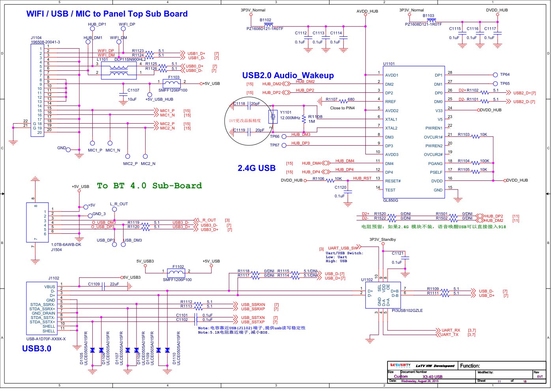Select the J1102 USB connector designator
Screen dimensions: 554x392
point(54,278)
